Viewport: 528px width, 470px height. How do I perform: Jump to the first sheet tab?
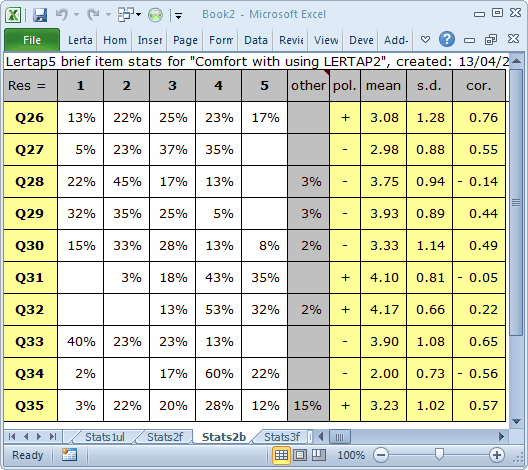[12, 437]
